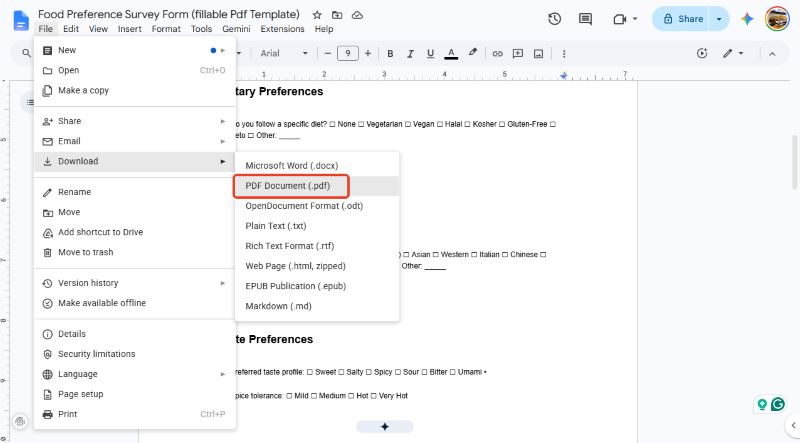Start a video call with camera icon

click(x=619, y=19)
